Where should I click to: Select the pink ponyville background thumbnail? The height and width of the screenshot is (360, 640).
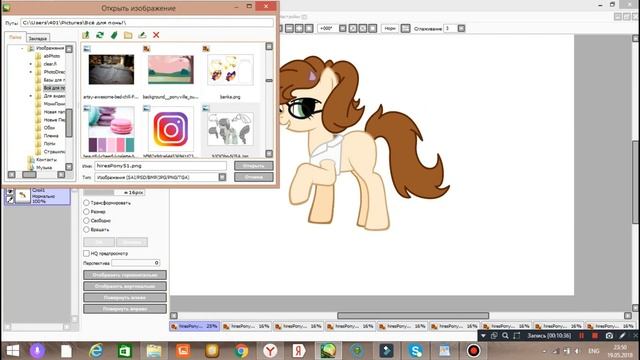pos(171,70)
